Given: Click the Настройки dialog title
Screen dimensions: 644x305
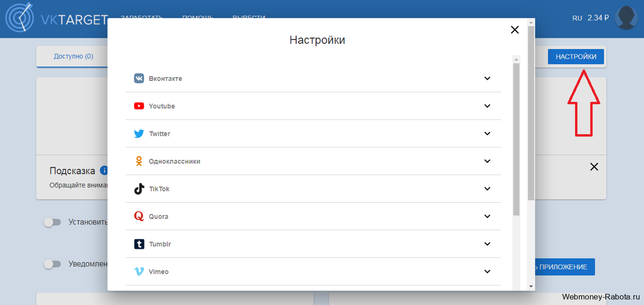Looking at the screenshot, I should point(317,40).
